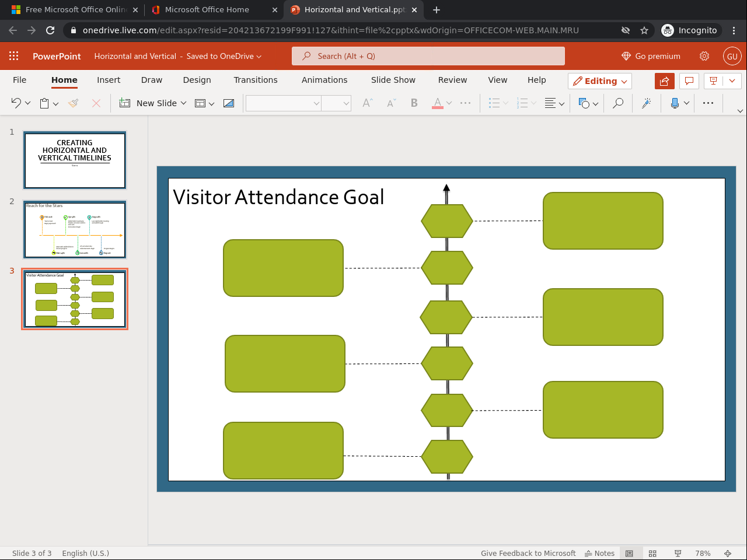The height and width of the screenshot is (560, 747).
Task: Expand the Paste options dropdown
Action: [55, 103]
